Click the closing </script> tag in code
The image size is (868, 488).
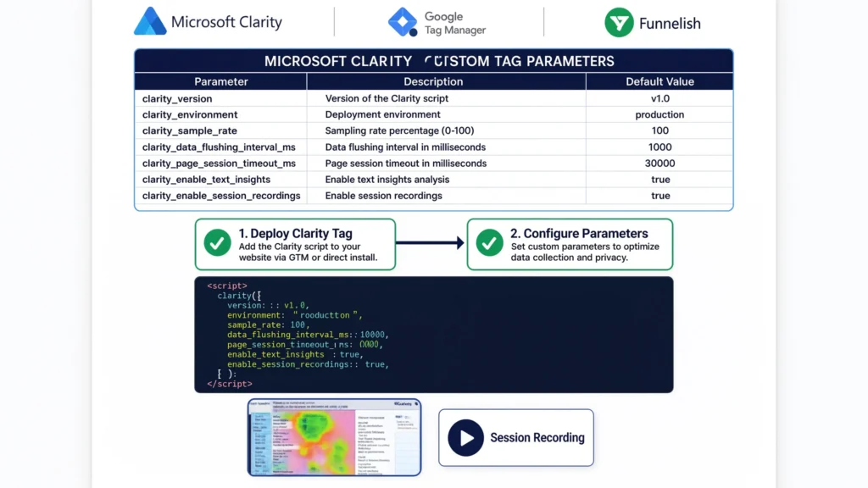pyautogui.click(x=229, y=384)
